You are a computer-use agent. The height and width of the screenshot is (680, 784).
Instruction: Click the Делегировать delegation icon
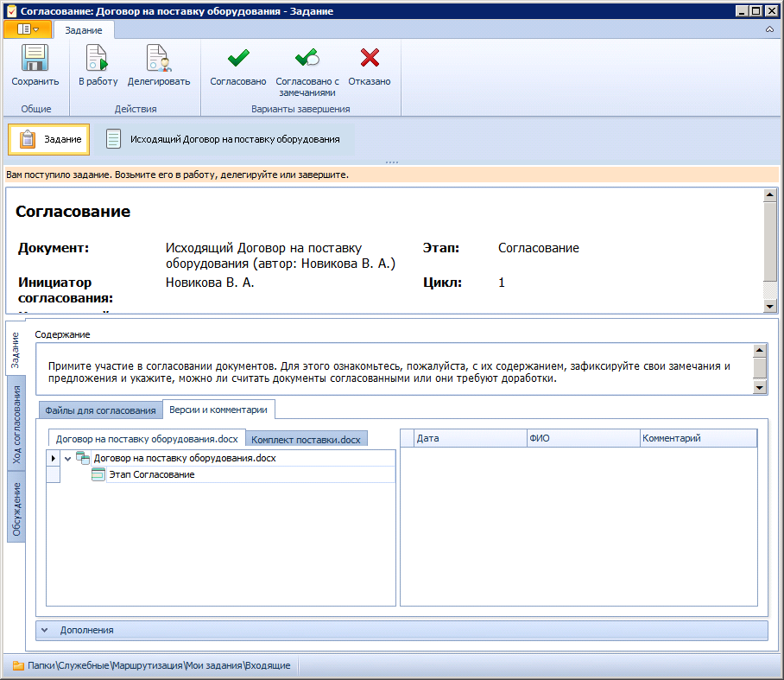[157, 58]
